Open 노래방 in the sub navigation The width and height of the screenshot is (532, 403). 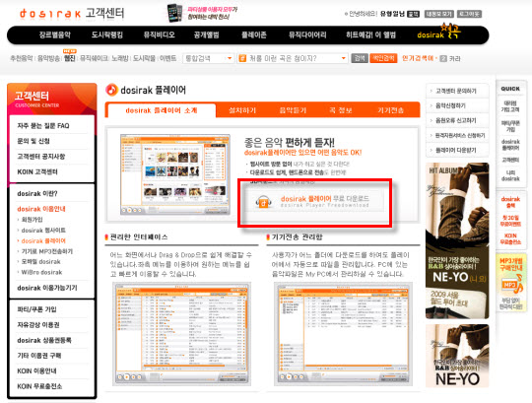pyautogui.click(x=120, y=58)
